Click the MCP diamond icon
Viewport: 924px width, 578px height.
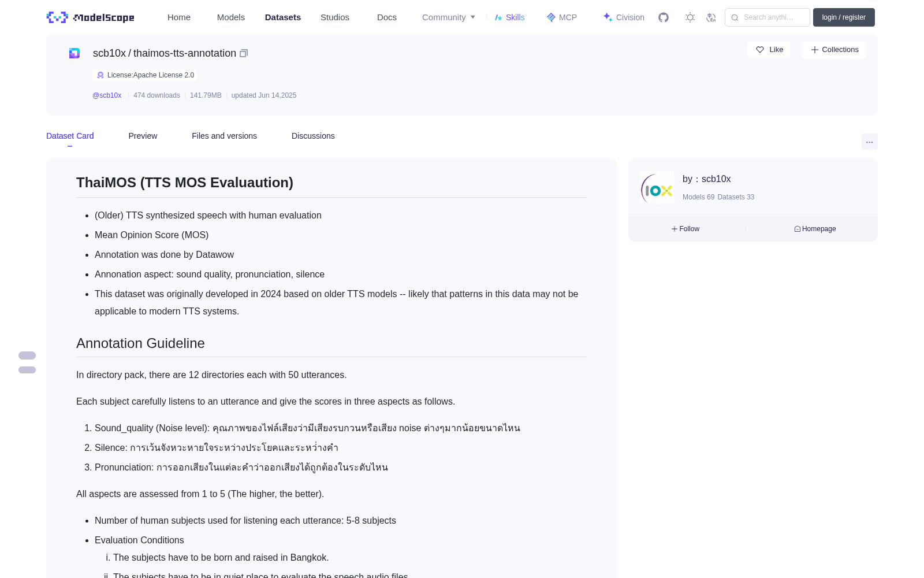coord(551,17)
